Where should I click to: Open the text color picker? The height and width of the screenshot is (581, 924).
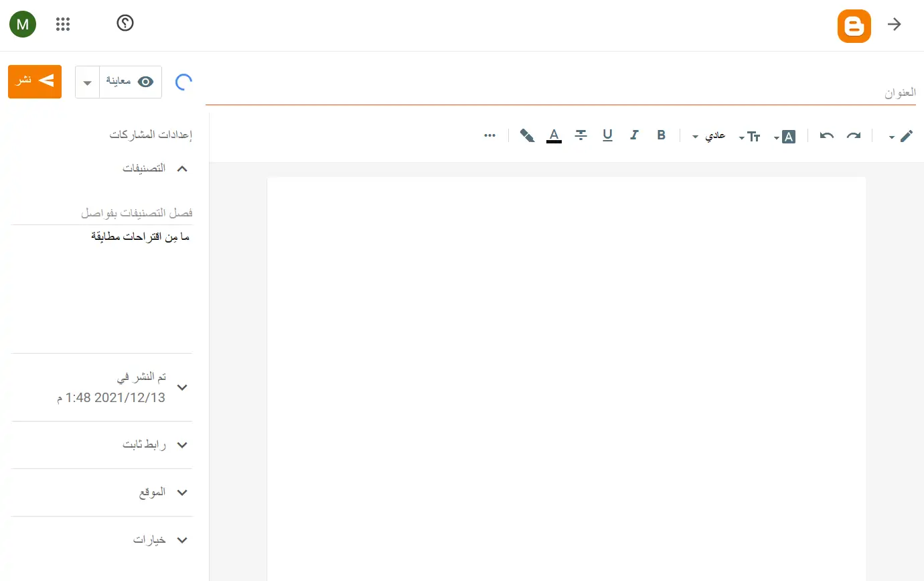[554, 136]
